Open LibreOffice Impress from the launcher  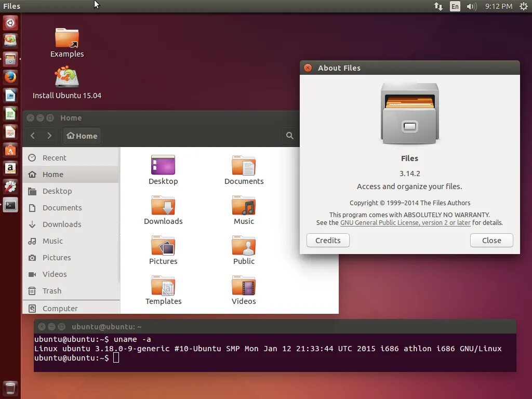pos(10,132)
